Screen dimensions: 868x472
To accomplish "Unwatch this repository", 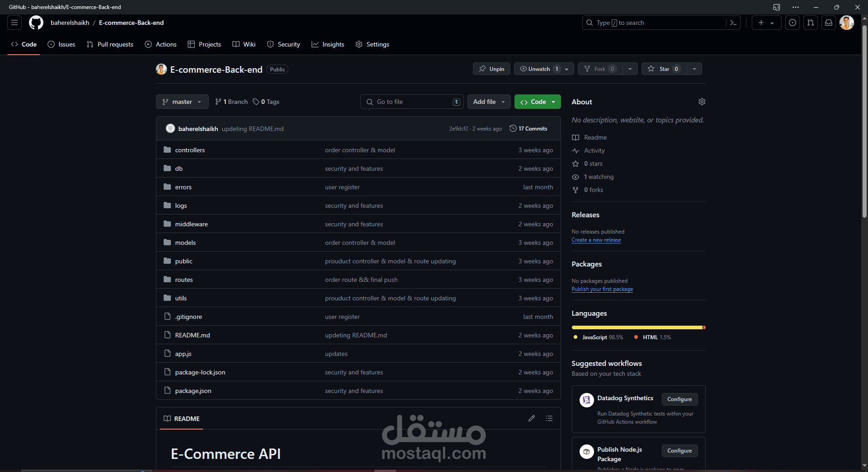I will click(544, 69).
